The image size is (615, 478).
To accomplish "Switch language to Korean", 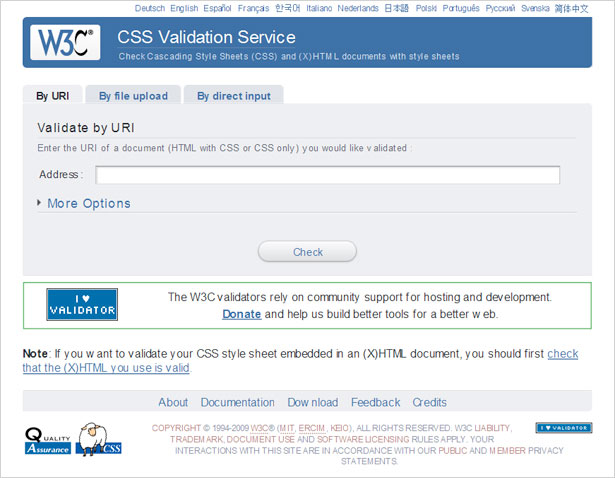I will pyautogui.click(x=287, y=8).
